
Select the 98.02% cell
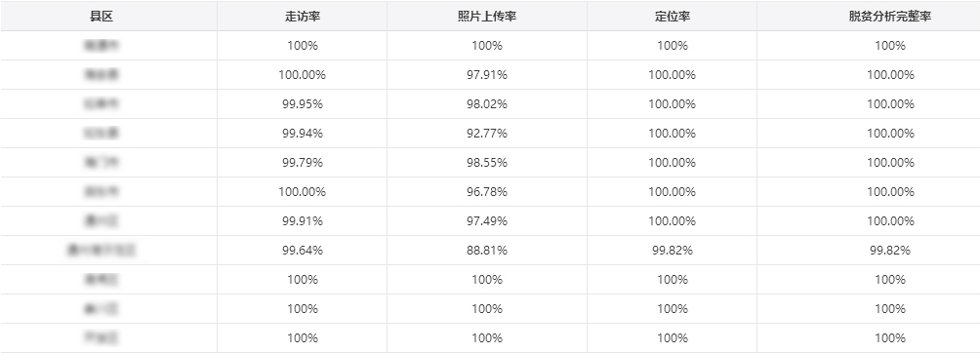pos(487,104)
